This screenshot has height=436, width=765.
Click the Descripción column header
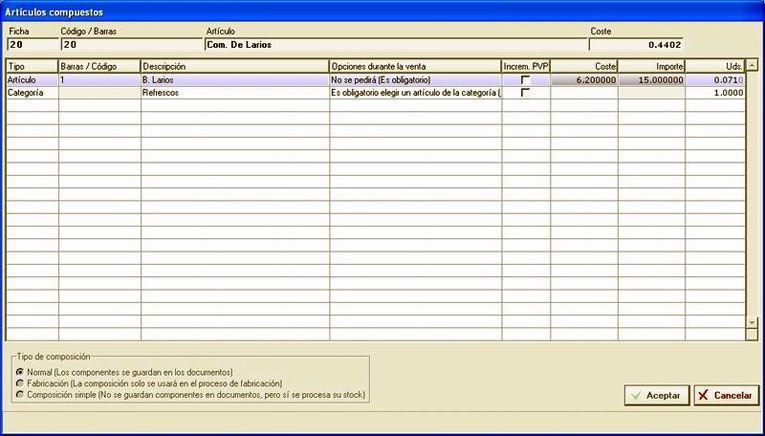pyautogui.click(x=235, y=66)
